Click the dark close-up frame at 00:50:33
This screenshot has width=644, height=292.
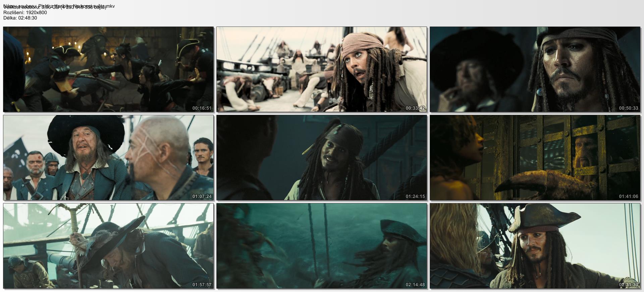coord(535,69)
